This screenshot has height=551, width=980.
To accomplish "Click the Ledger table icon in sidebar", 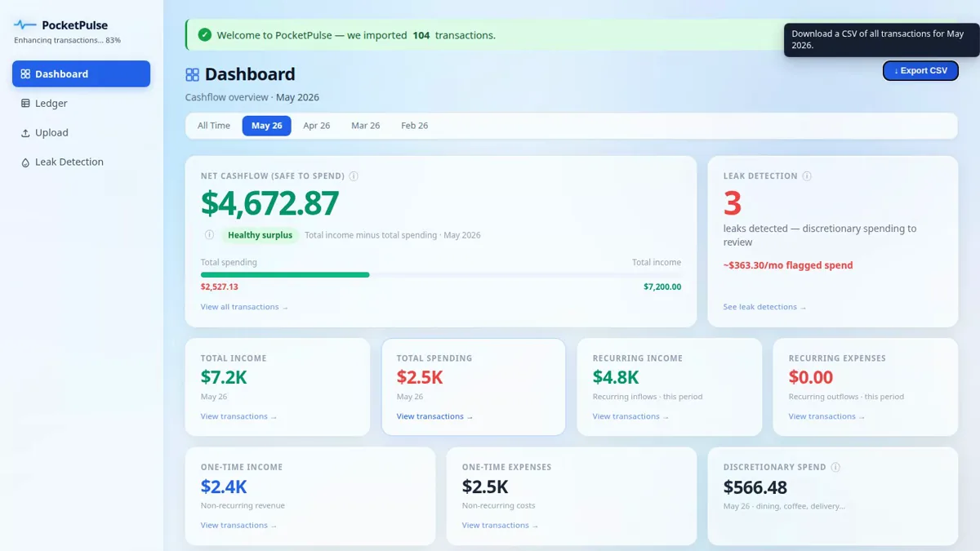I will coord(25,104).
